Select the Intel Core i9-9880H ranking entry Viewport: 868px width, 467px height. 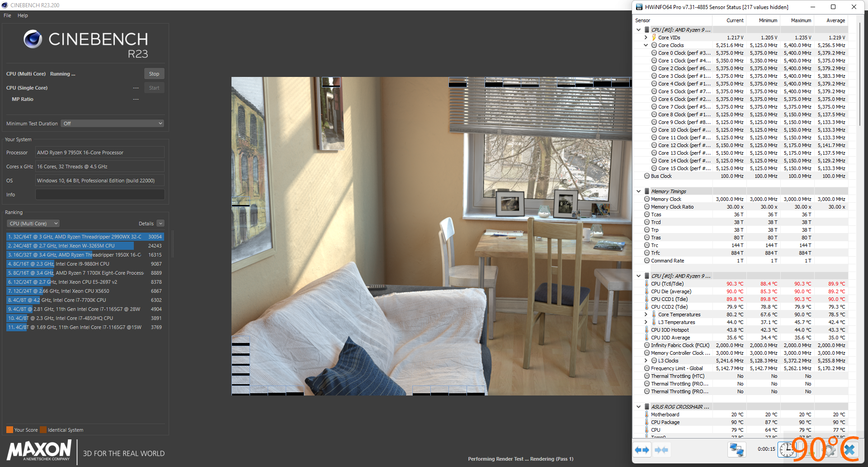click(x=85, y=264)
